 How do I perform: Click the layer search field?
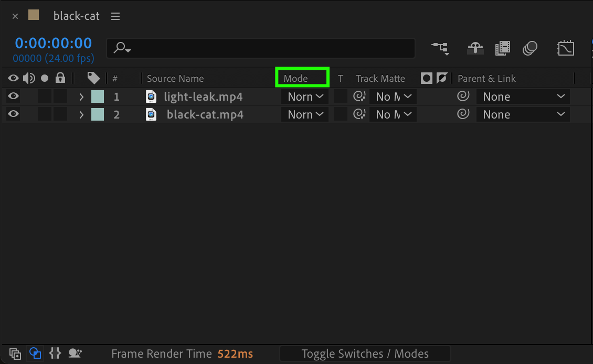[x=262, y=48]
